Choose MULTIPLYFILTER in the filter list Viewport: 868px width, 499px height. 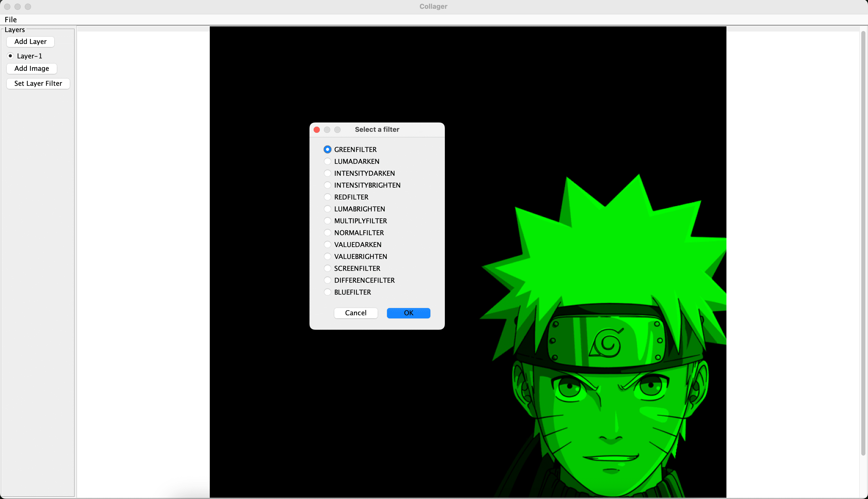pyautogui.click(x=328, y=221)
